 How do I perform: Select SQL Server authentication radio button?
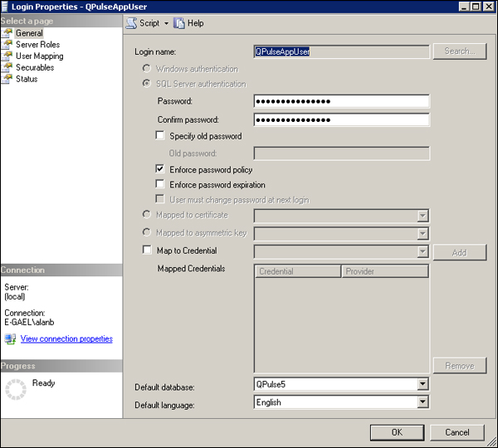[146, 84]
